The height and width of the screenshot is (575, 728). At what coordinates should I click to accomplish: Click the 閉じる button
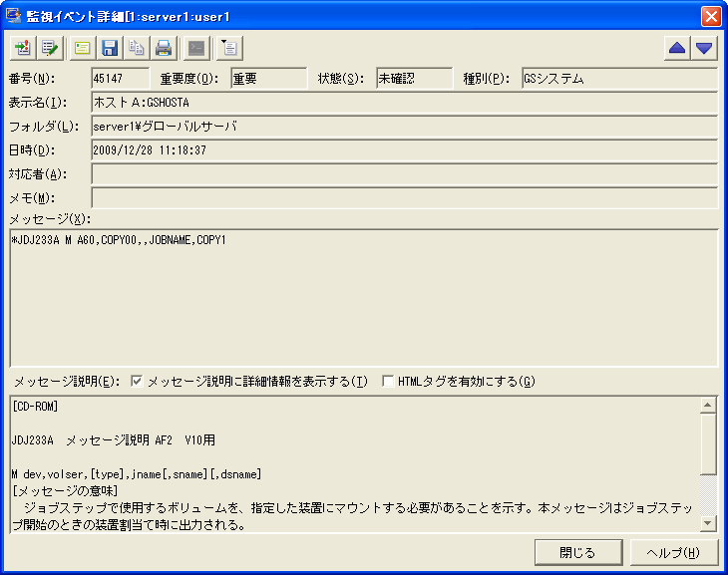pos(578,552)
